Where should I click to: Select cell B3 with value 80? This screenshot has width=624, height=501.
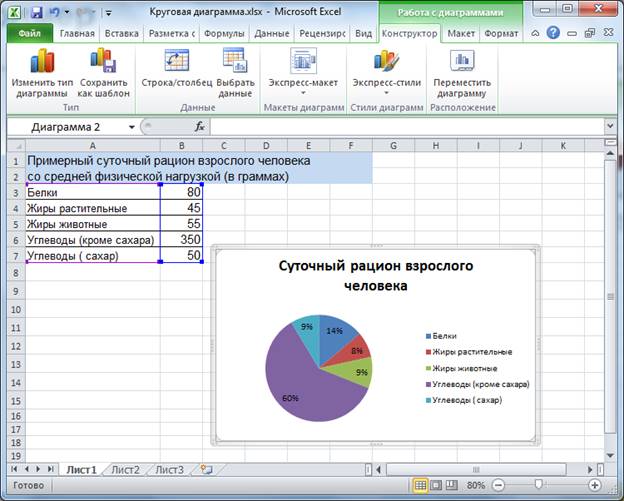point(181,192)
